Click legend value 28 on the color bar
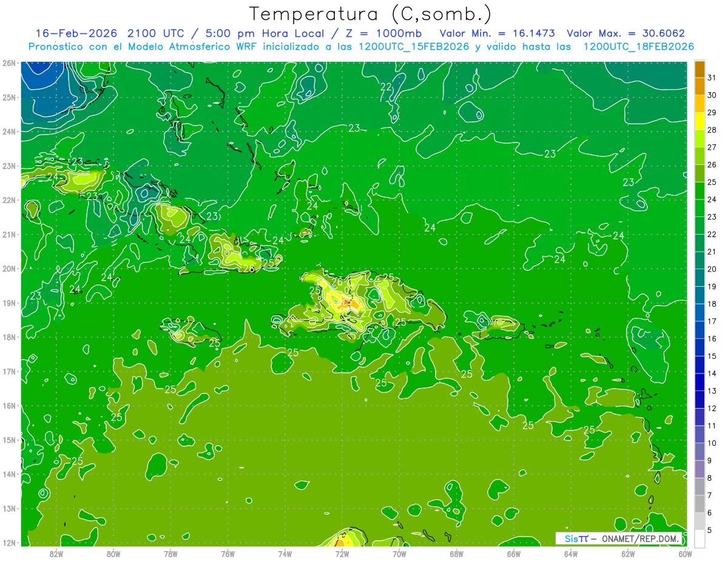Screen dimensions: 728x562 pyautogui.click(x=712, y=130)
